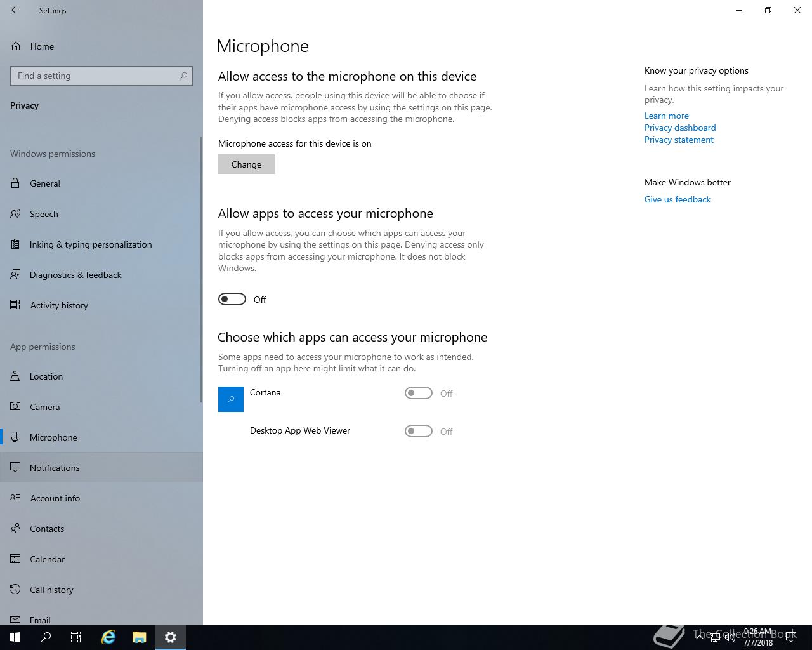Image resolution: width=812 pixels, height=650 pixels.
Task: Open taskbar search magnifier
Action: coord(46,637)
